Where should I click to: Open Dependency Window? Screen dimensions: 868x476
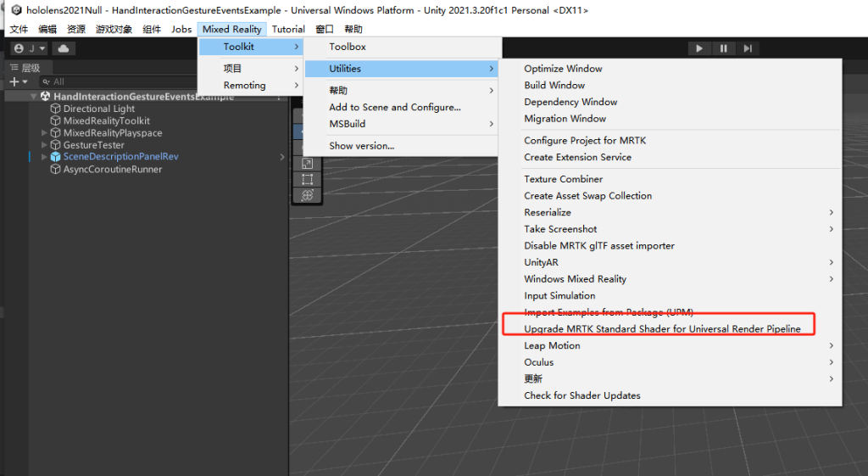tap(670, 102)
